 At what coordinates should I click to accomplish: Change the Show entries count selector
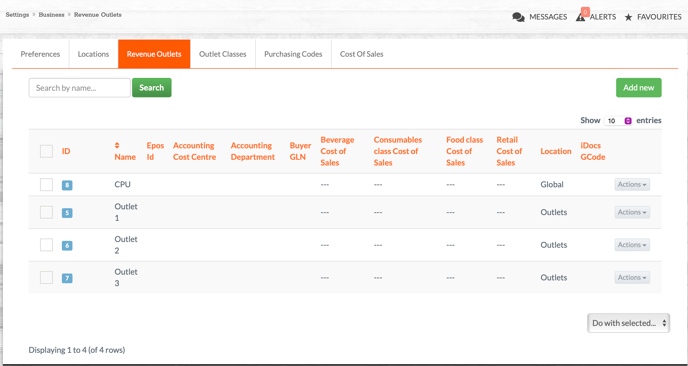click(618, 121)
